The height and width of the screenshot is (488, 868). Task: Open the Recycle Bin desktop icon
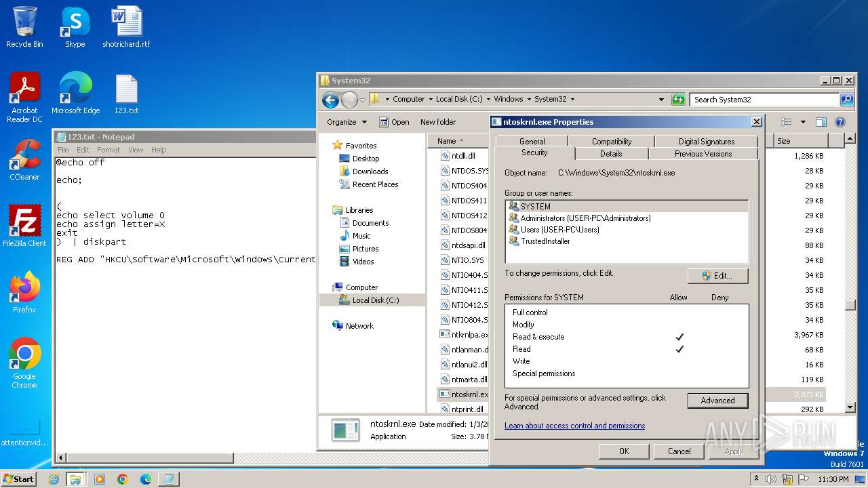pos(24,27)
